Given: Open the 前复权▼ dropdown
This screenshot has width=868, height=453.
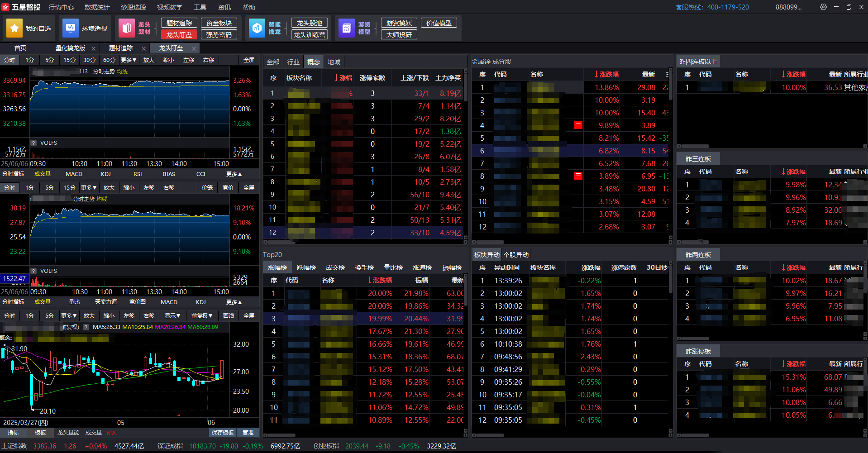Looking at the screenshot, I should pyautogui.click(x=202, y=316).
